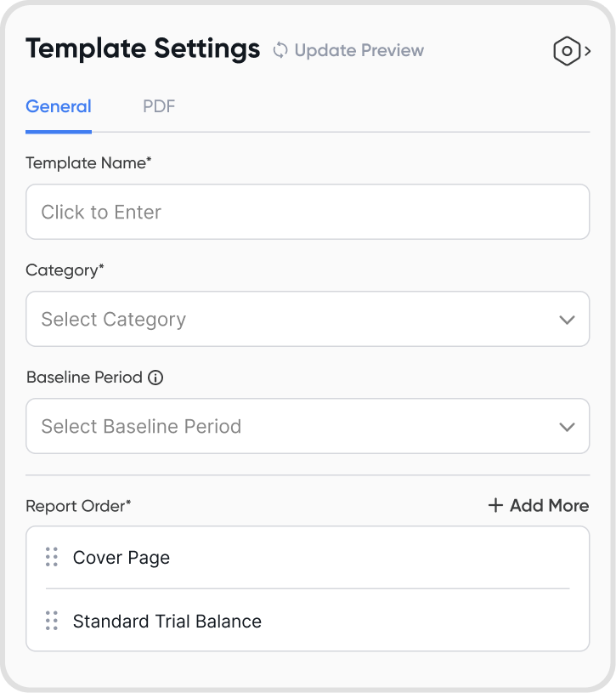
Task: Click the small arrow right of hexagon icon
Action: 587,51
